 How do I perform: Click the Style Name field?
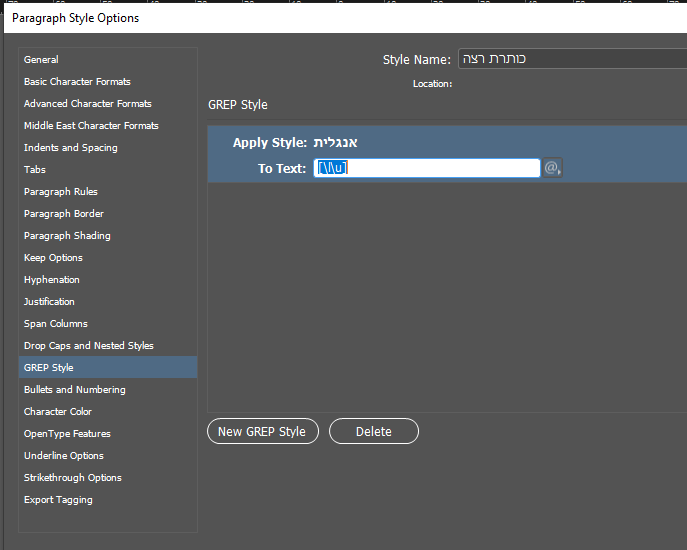[x=572, y=59]
